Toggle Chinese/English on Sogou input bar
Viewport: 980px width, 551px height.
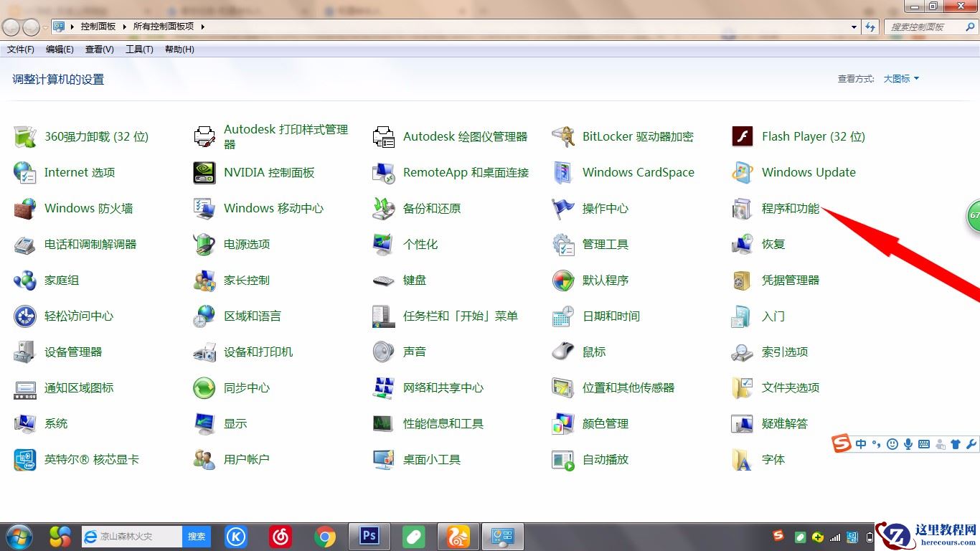click(x=860, y=443)
